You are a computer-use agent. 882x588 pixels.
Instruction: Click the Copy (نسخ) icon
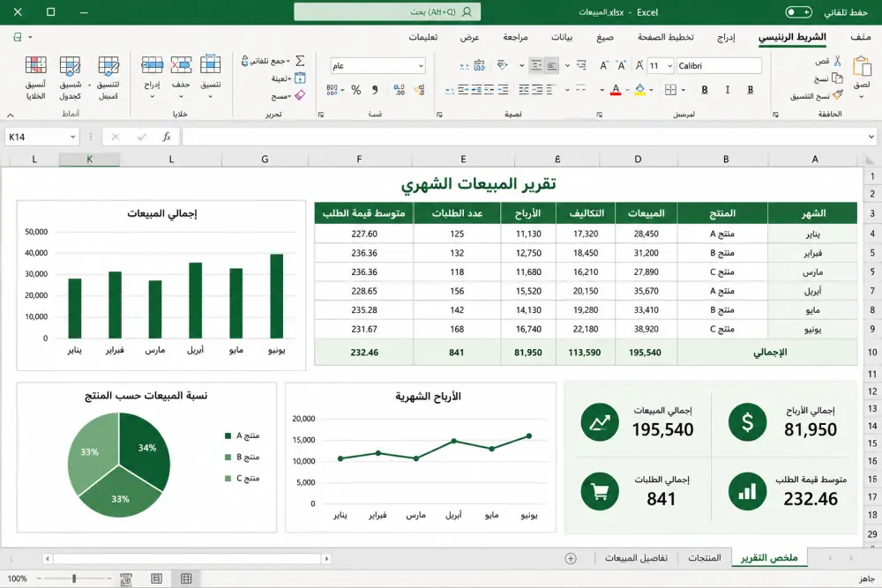tap(837, 78)
